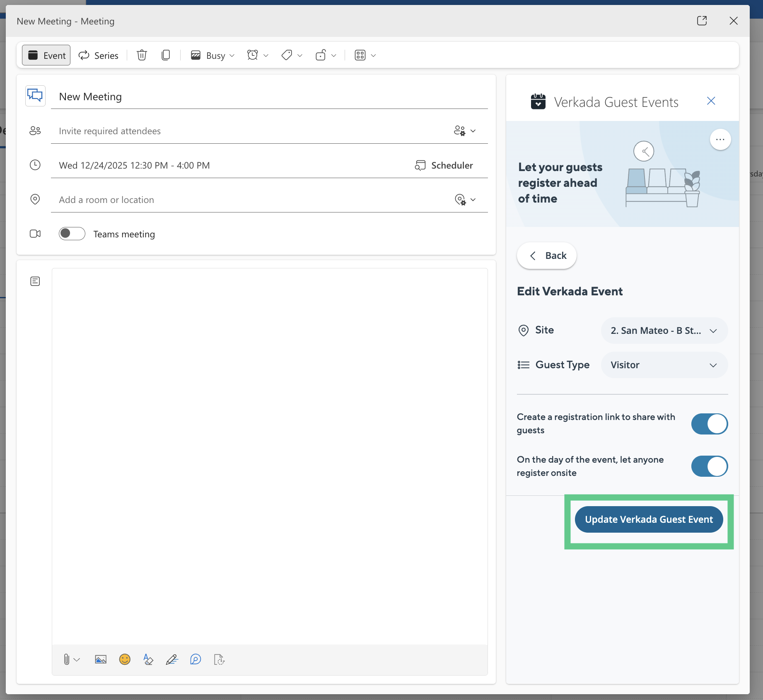
Task: Switch to Series option
Action: (99, 56)
